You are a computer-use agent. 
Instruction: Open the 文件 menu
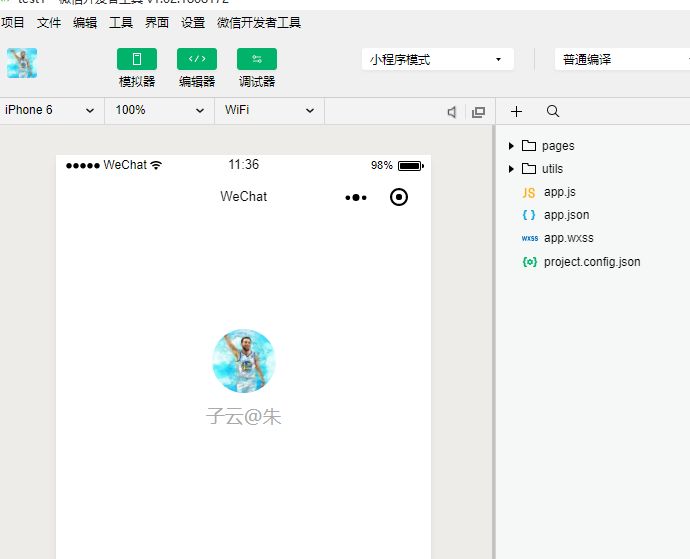tap(48, 22)
